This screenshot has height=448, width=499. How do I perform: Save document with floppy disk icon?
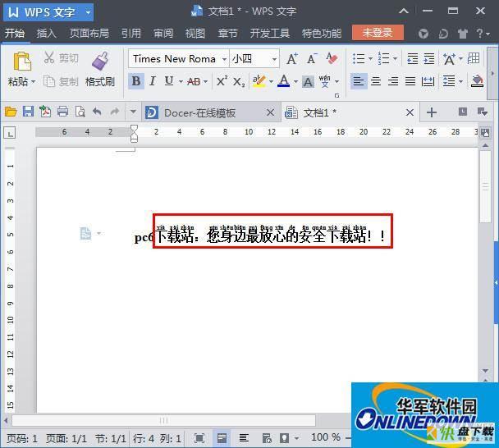29,112
